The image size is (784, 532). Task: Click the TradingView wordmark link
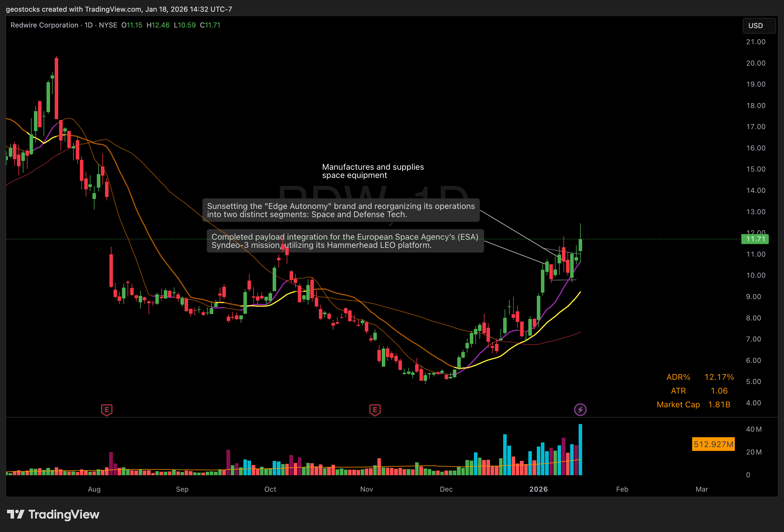point(64,514)
